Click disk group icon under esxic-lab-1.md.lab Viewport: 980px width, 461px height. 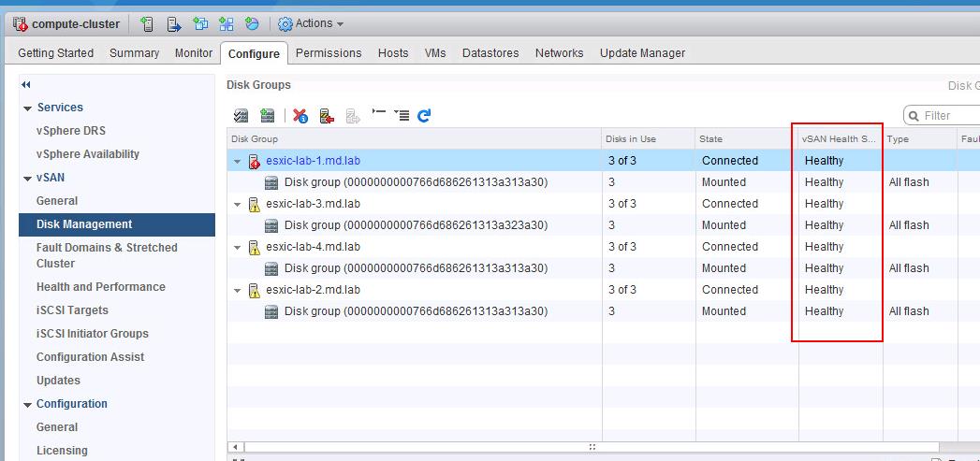point(271,182)
